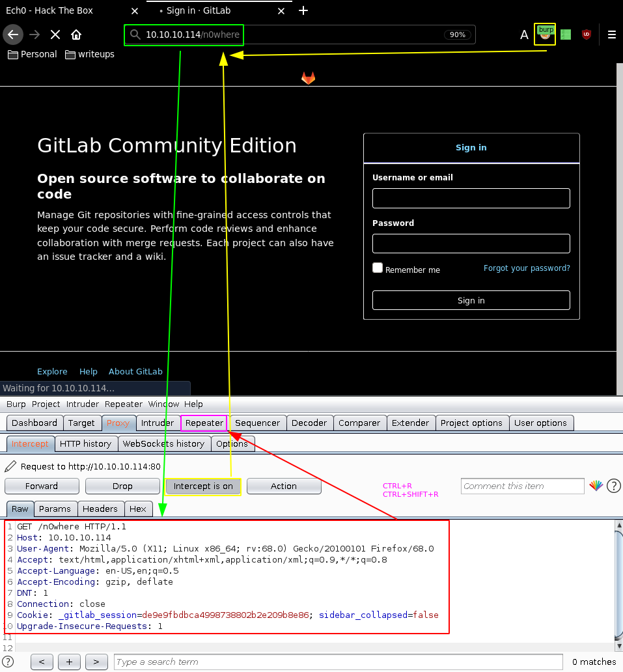Click the help icon beside search navigation
This screenshot has height=672, width=623.
pos(8,662)
